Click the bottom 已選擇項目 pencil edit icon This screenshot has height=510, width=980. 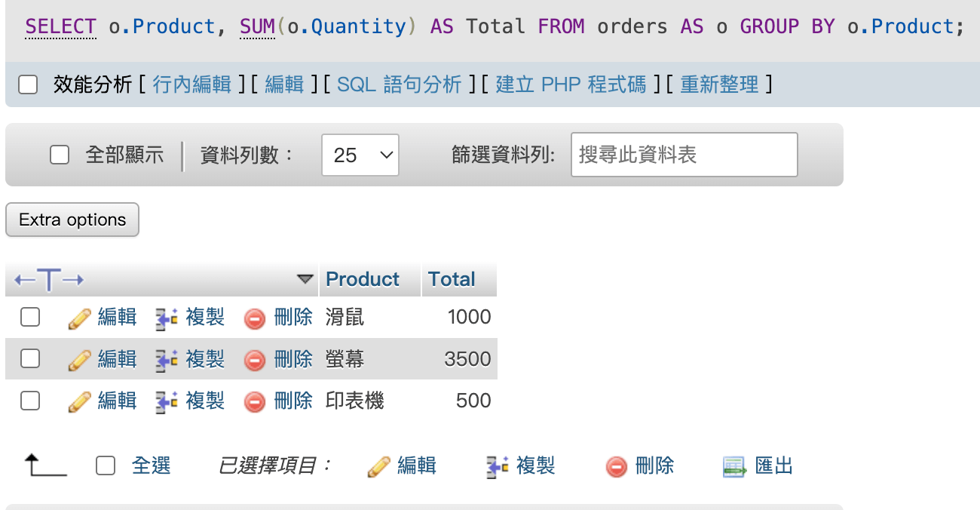(378, 467)
